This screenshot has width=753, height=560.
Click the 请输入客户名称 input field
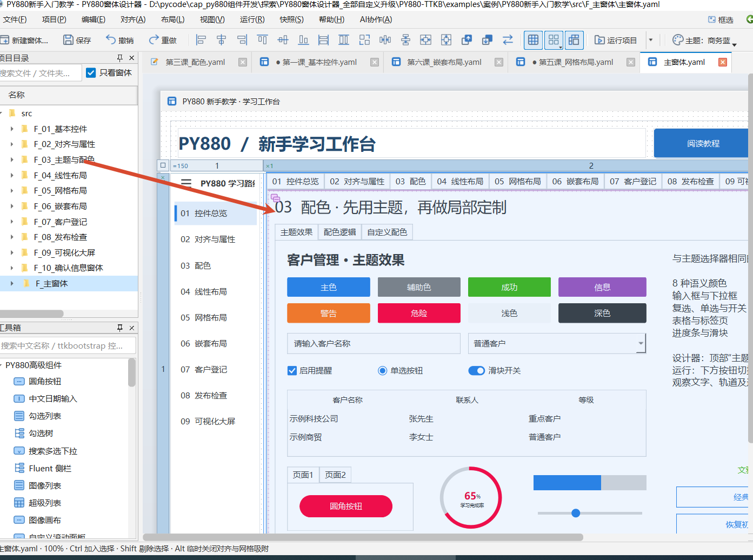(x=374, y=344)
